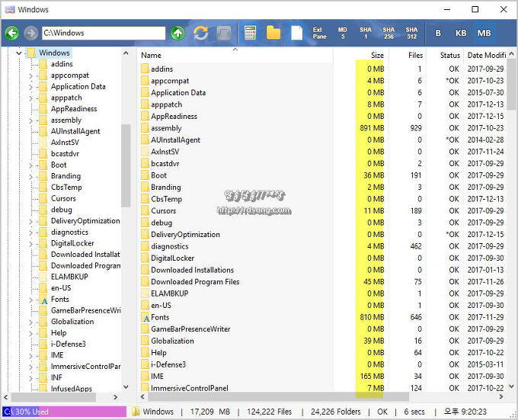The width and height of the screenshot is (518, 420).
Task: Expand the Fonts tree node
Action: (x=30, y=300)
